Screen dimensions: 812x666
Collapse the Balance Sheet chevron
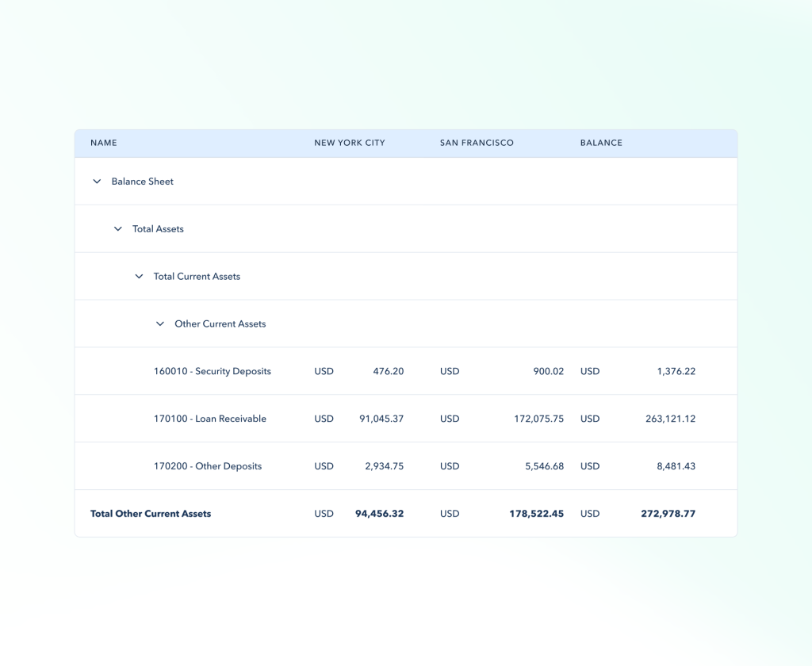tap(97, 182)
